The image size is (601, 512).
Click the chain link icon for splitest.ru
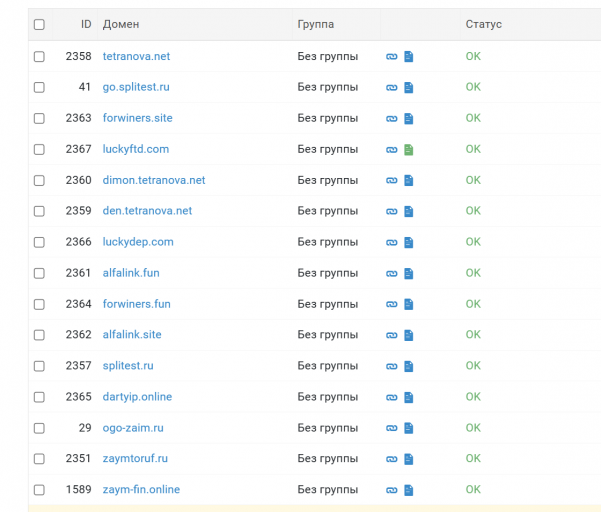coord(391,366)
